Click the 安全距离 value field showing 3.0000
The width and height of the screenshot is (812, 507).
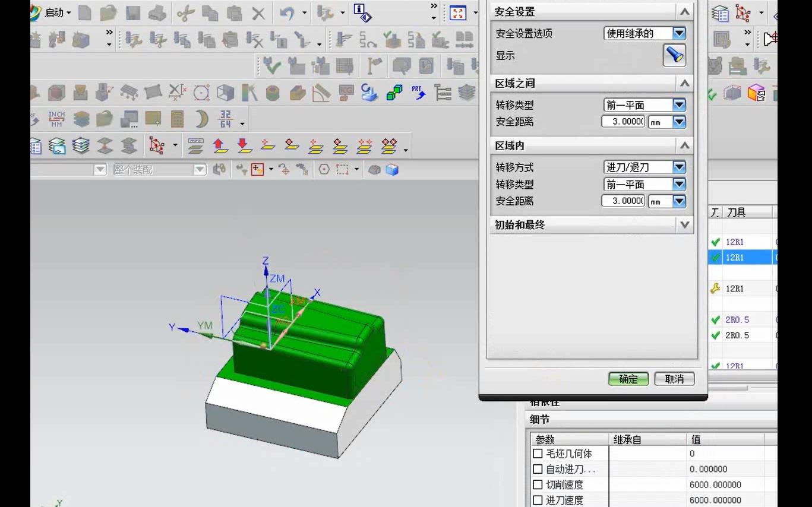(623, 122)
